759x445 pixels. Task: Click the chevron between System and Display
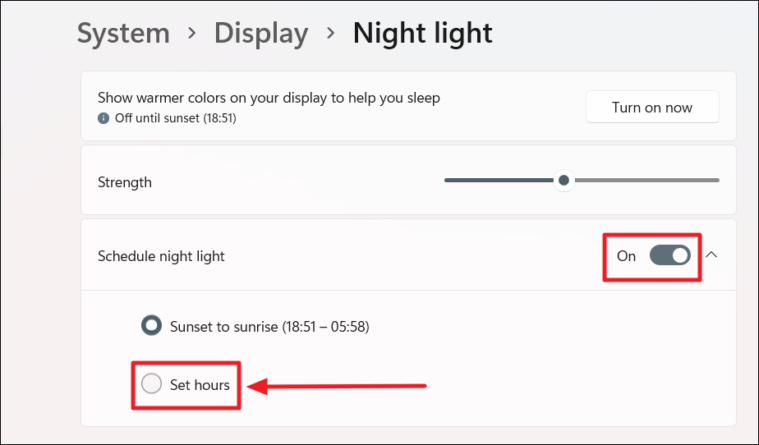pyautogui.click(x=192, y=33)
